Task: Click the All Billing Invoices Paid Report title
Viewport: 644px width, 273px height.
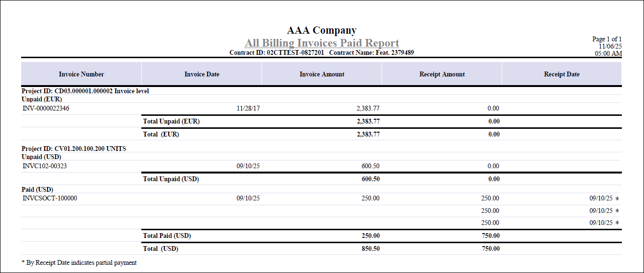Action: coord(322,43)
